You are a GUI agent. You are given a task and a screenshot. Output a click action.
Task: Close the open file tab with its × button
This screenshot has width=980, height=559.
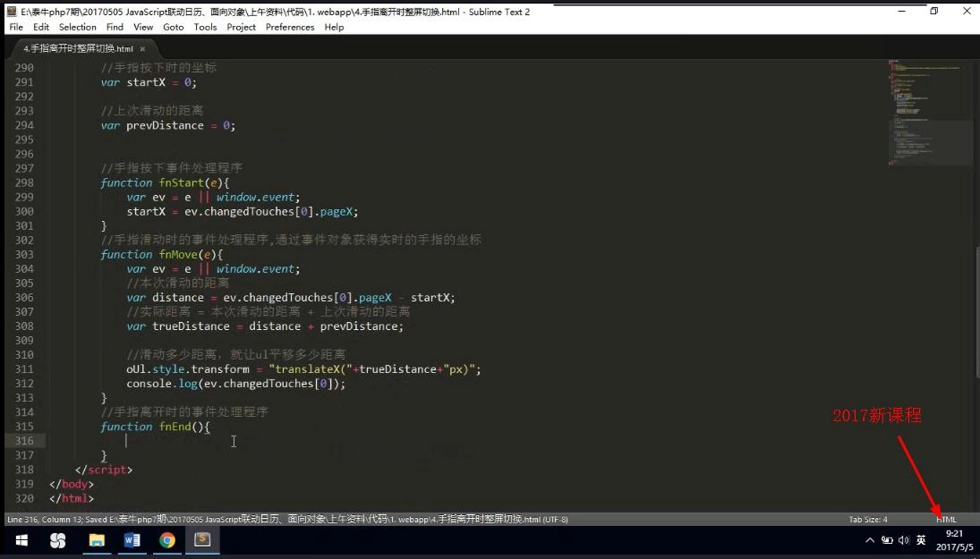[x=140, y=49]
